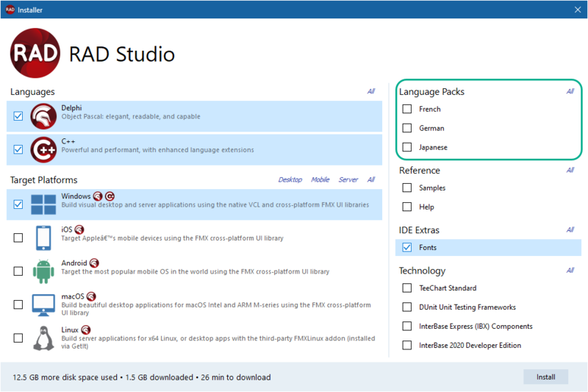588x392 pixels.
Task: Check InterBase 2020 Developer Edition
Action: (407, 345)
